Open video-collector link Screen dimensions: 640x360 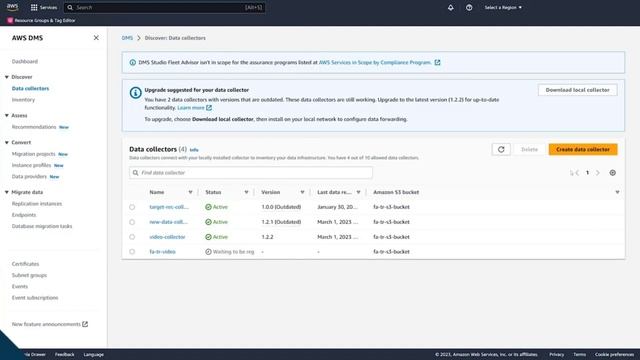click(167, 237)
